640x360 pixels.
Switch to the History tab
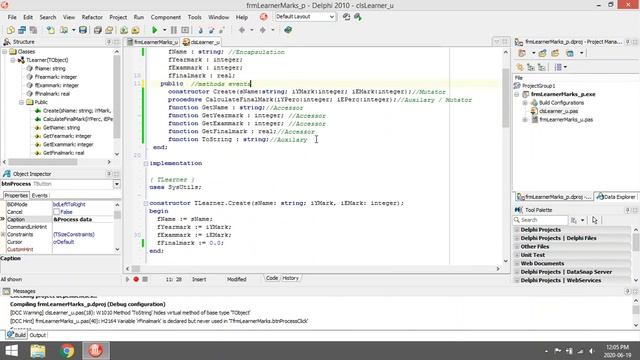[x=291, y=278]
